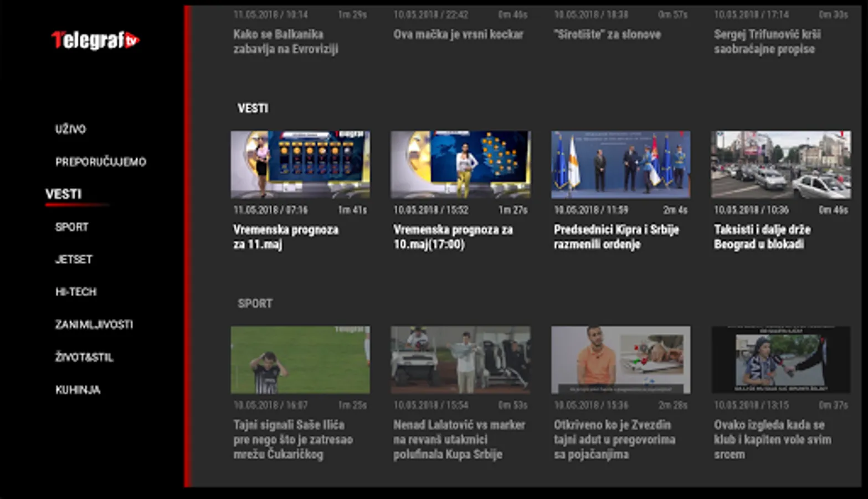Viewport: 868px width, 499px height.
Task: Click the duration '2m 28s'
Action: (x=673, y=405)
